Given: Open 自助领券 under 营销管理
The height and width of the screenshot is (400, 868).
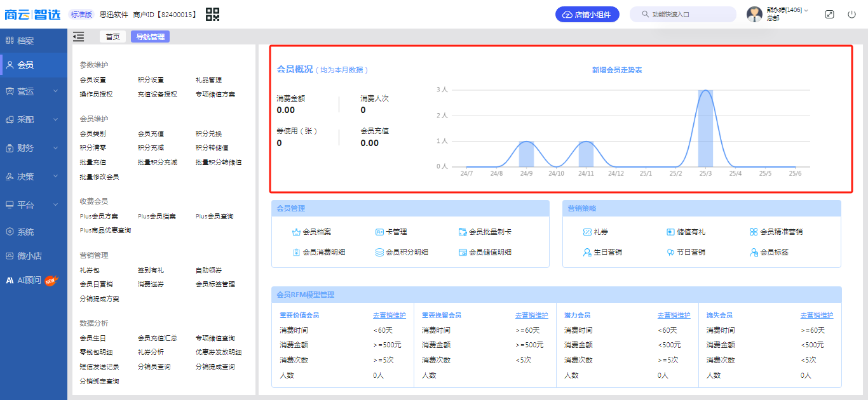Looking at the screenshot, I should (208, 270).
